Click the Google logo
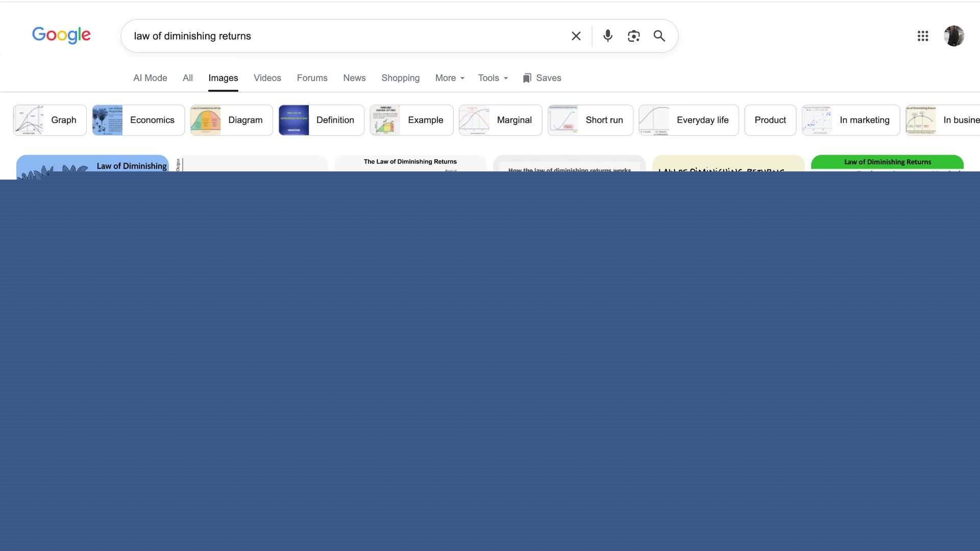980x551 pixels. coord(61,35)
